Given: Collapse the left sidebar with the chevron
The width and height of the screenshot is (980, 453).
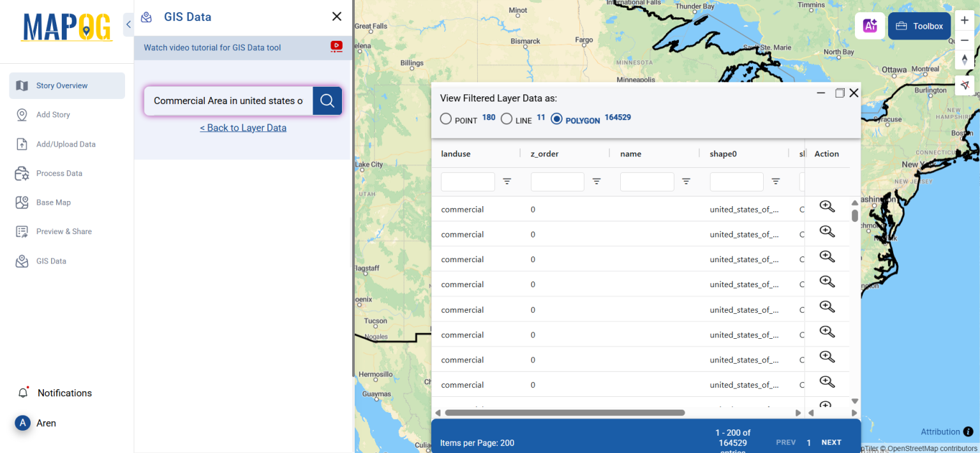Looking at the screenshot, I should (128, 24).
